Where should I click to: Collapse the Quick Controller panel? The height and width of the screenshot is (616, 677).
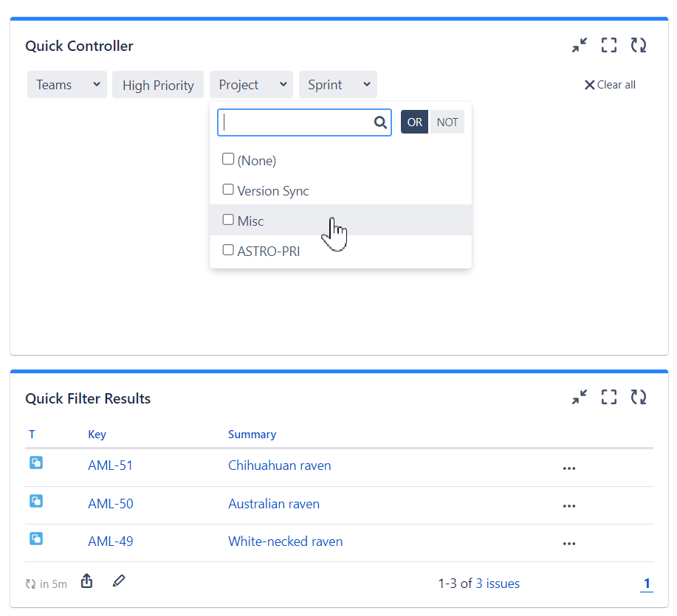580,45
